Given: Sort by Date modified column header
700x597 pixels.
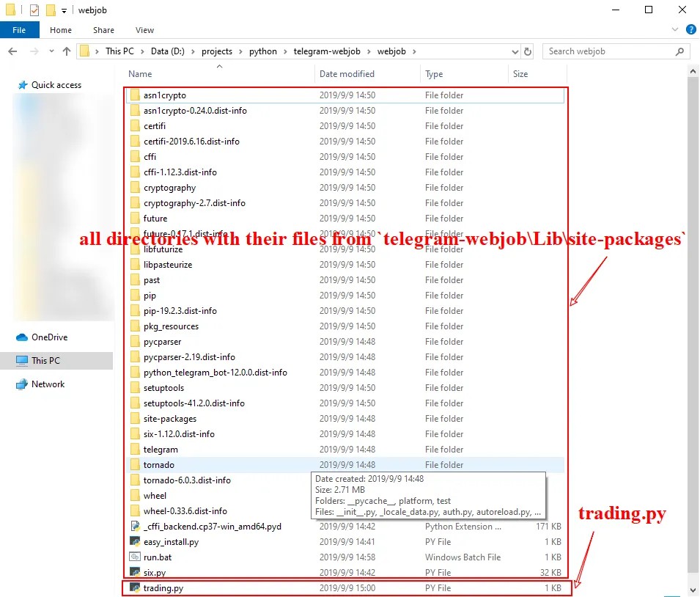Looking at the screenshot, I should coord(347,74).
